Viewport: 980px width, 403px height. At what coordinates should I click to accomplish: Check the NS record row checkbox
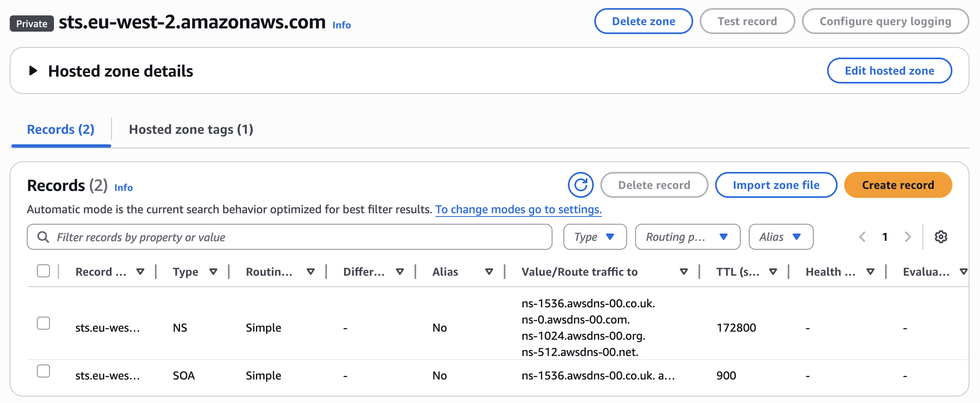pos(43,323)
